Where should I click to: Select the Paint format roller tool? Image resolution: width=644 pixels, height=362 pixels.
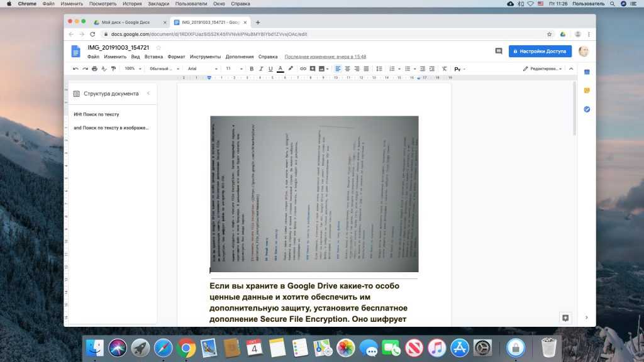coord(114,69)
